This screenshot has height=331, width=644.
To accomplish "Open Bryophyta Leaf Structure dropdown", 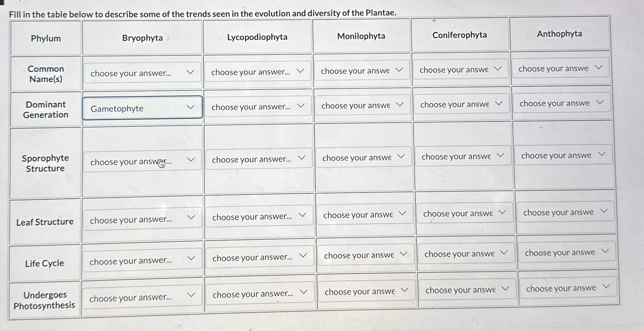I will (x=142, y=219).
